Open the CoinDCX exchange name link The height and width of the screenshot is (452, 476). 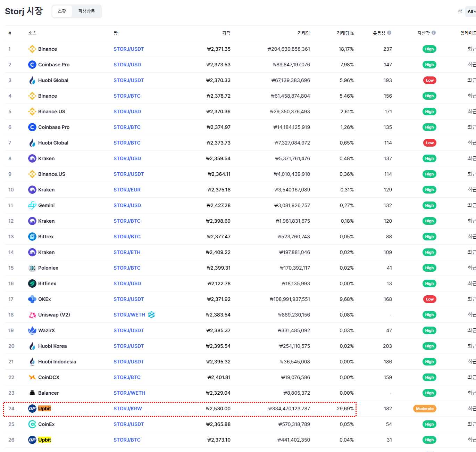tap(49, 377)
